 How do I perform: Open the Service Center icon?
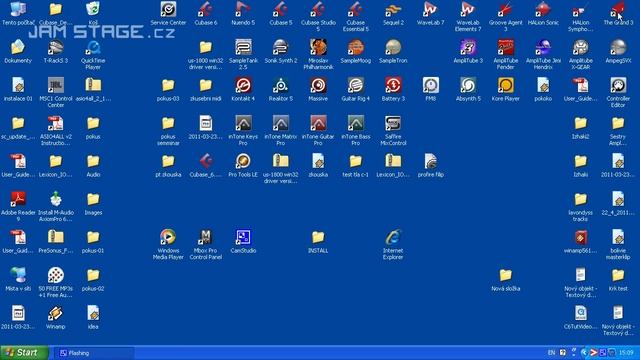click(x=168, y=9)
